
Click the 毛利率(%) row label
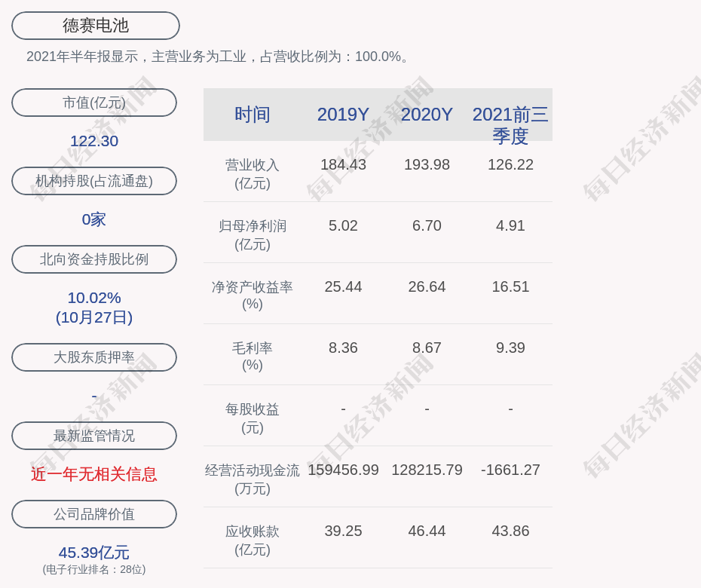[252, 357]
